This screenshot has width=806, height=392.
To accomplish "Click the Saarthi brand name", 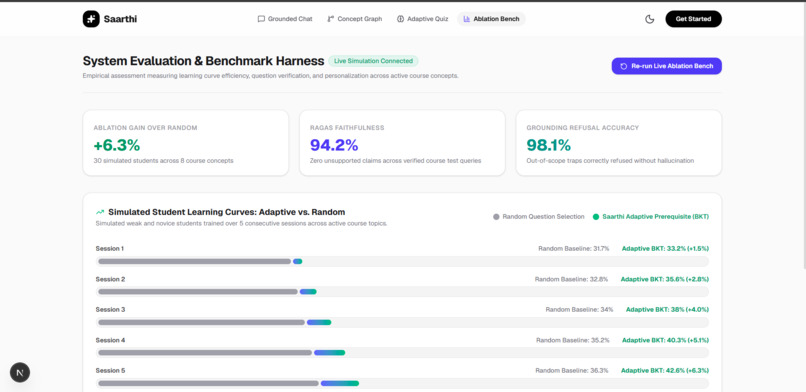I will [120, 19].
